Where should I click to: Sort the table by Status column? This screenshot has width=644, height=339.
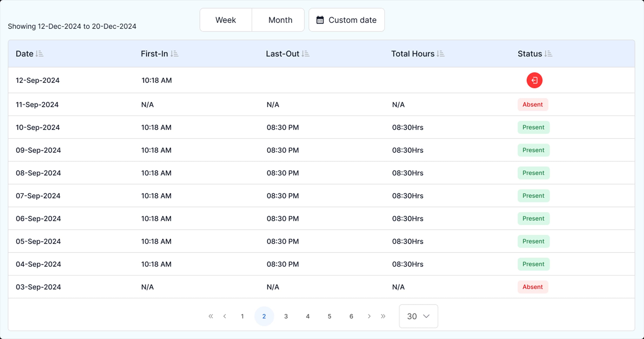(548, 54)
